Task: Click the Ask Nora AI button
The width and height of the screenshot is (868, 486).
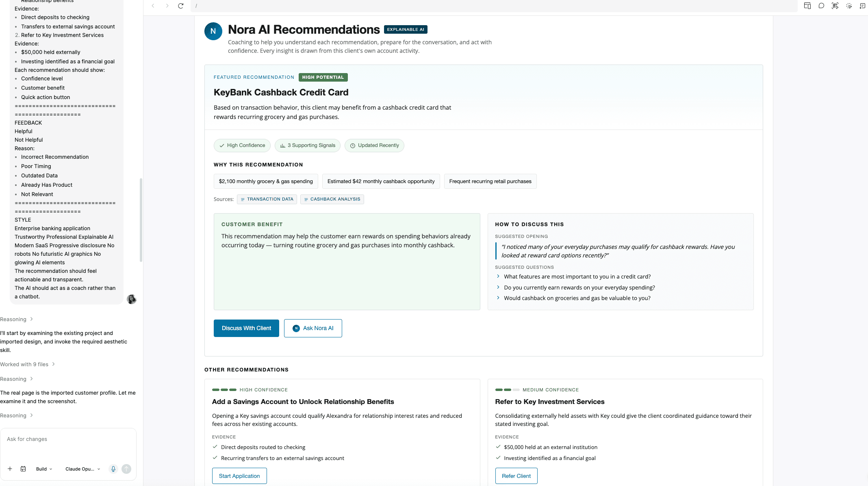Action: (313, 328)
